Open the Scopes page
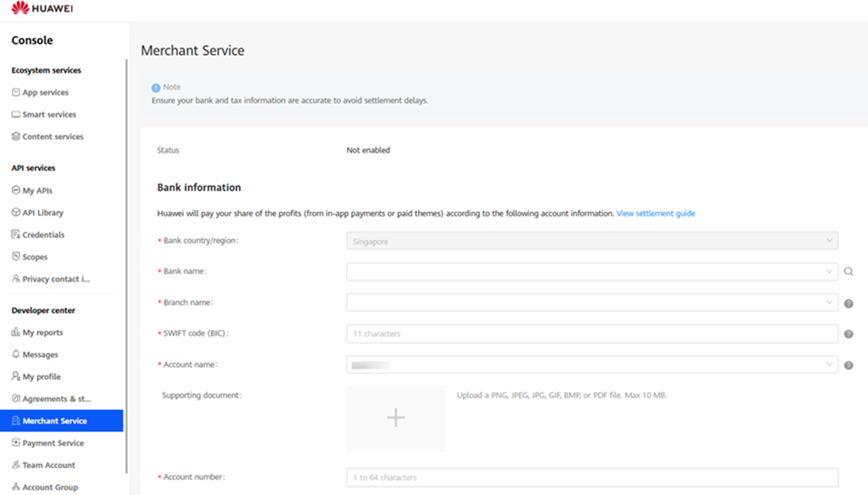 click(x=35, y=257)
